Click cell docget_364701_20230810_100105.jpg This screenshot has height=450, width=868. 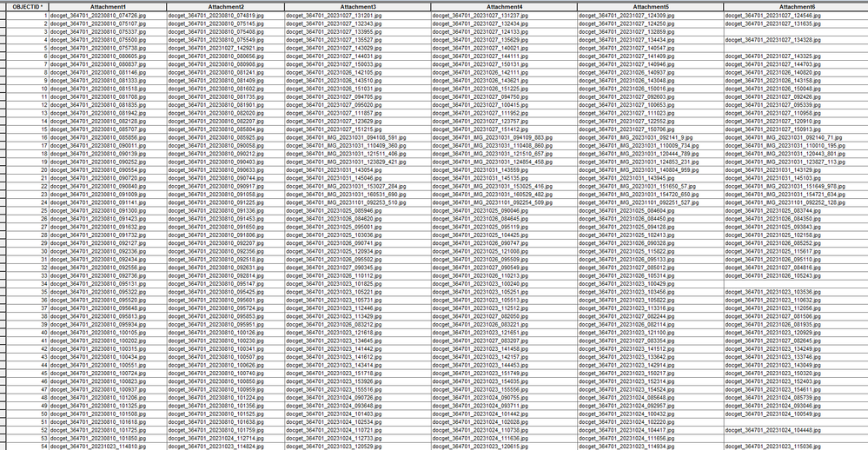108,333
